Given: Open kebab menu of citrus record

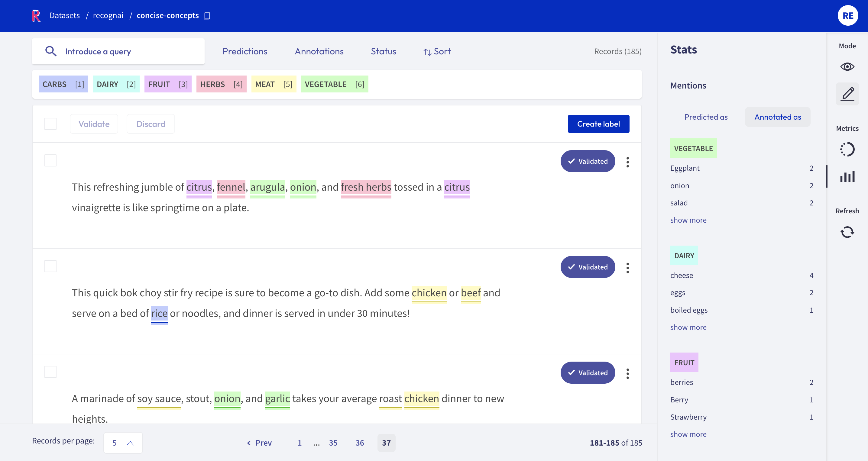Looking at the screenshot, I should tap(627, 162).
